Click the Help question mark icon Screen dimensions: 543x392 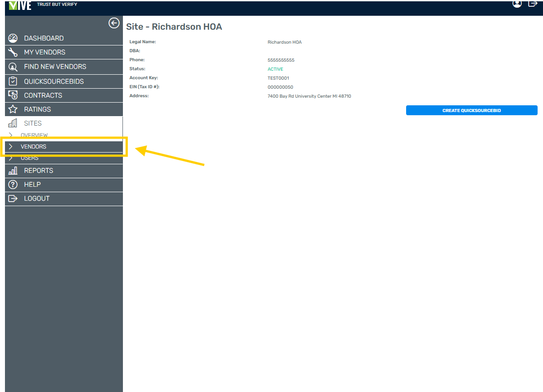(x=13, y=185)
